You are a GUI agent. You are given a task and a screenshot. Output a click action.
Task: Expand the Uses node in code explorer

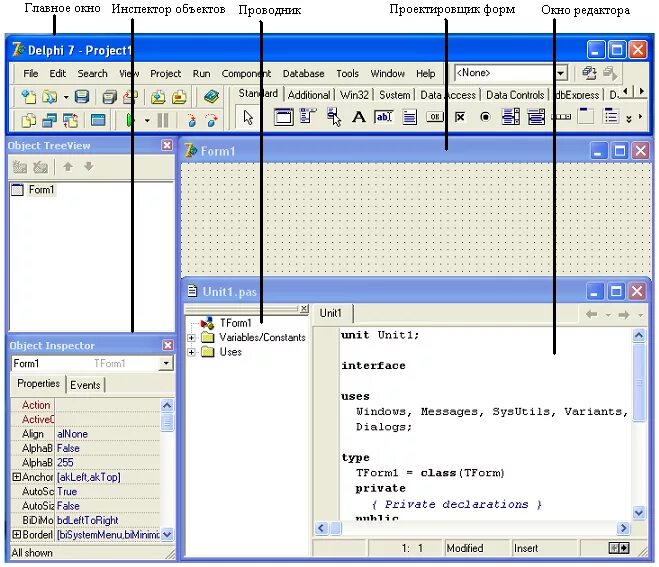click(191, 352)
